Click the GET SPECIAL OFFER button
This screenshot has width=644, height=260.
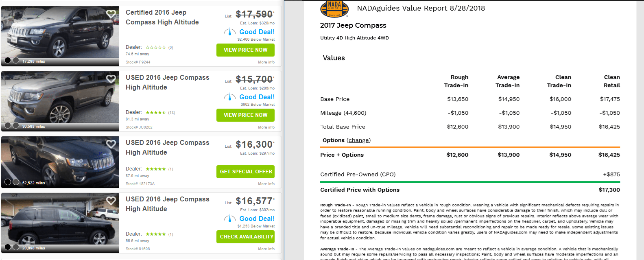click(245, 172)
